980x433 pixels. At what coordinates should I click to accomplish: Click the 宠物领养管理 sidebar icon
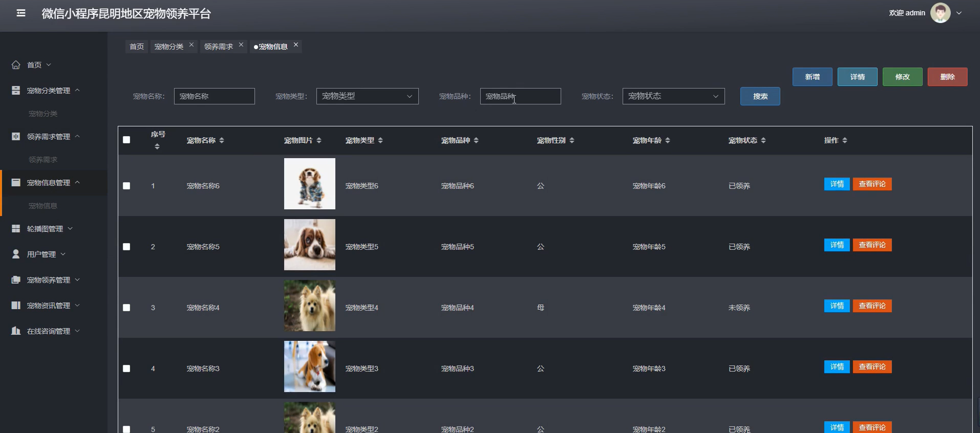(16, 280)
